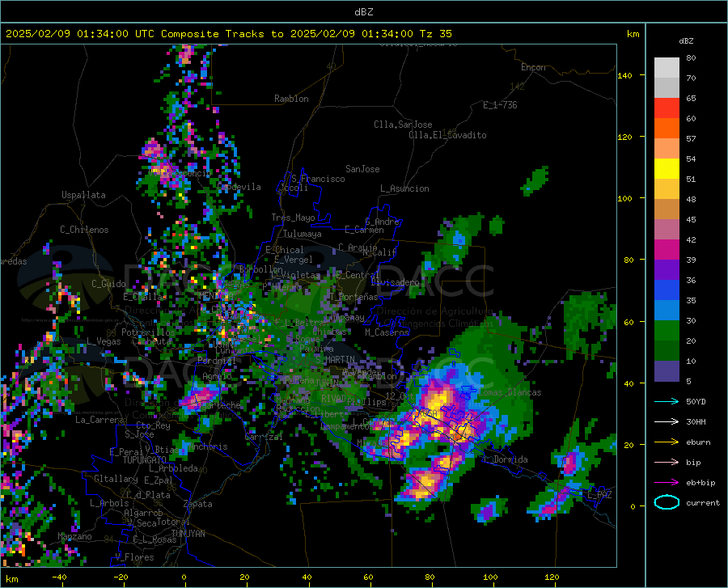Click the Clla.El_Cavadito label

(x=447, y=135)
